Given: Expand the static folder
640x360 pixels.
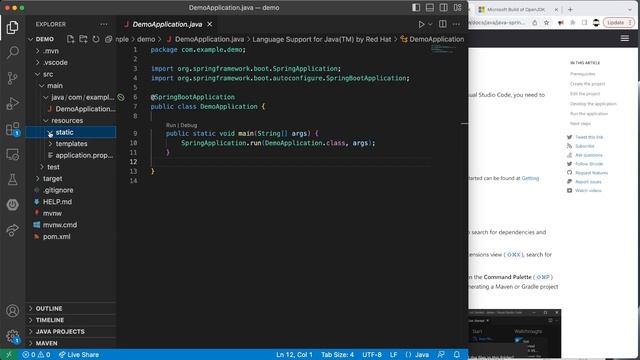Looking at the screenshot, I should (71, 132).
